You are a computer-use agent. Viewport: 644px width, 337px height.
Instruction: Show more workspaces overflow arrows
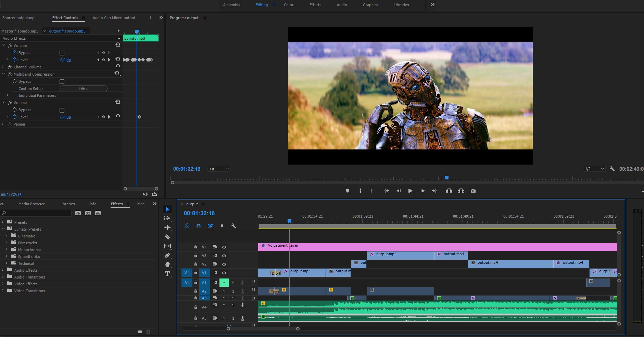433,4
